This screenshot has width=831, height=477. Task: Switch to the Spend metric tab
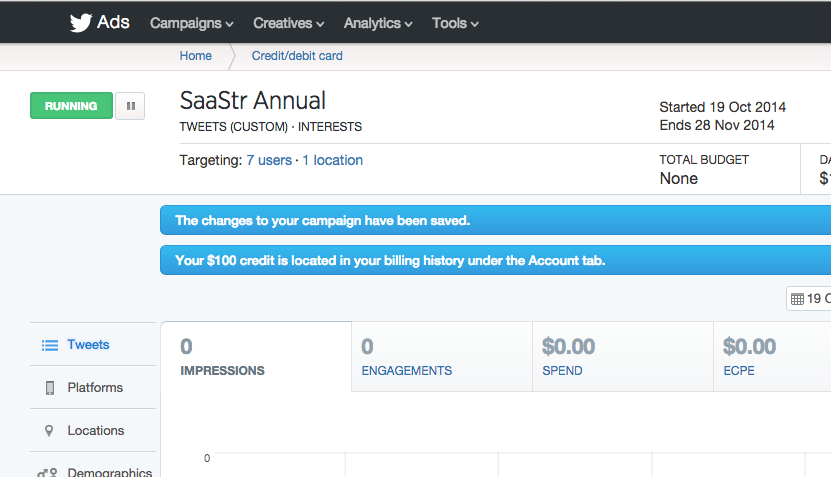pos(623,357)
